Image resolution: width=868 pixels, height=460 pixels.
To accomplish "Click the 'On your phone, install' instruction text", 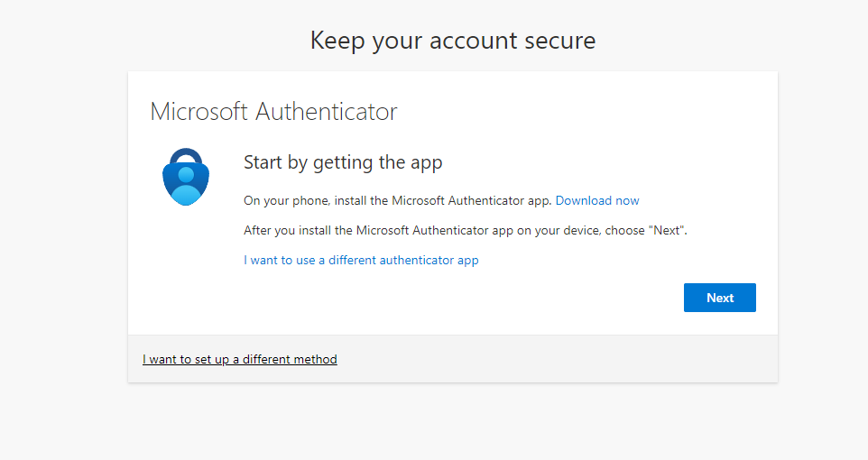I will coord(397,200).
